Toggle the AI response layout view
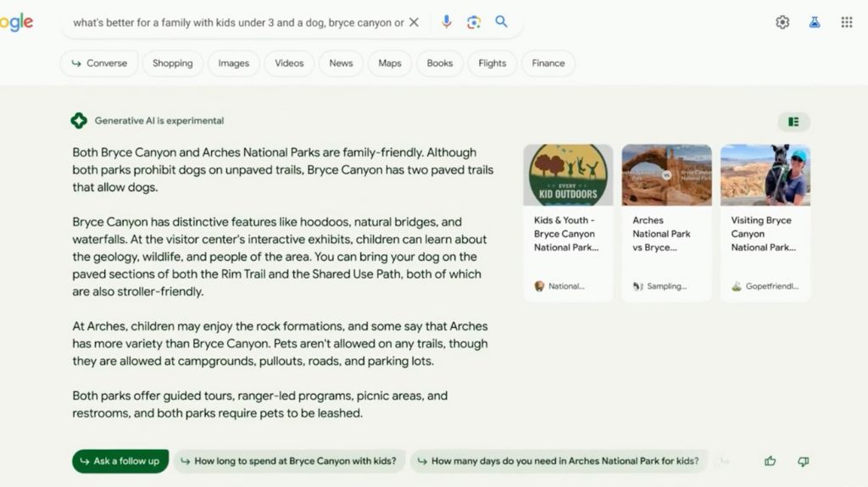This screenshot has width=868, height=487. (x=793, y=122)
